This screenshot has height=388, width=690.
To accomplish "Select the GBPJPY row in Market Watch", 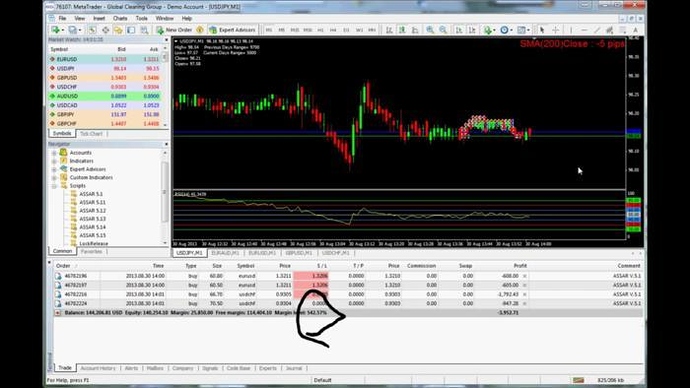I will (105, 114).
